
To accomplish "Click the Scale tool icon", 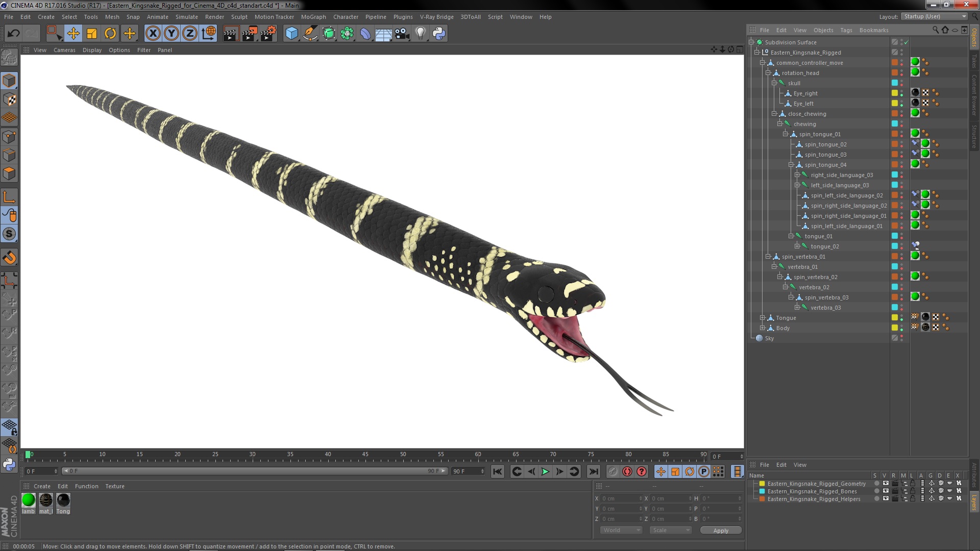I will click(x=92, y=34).
